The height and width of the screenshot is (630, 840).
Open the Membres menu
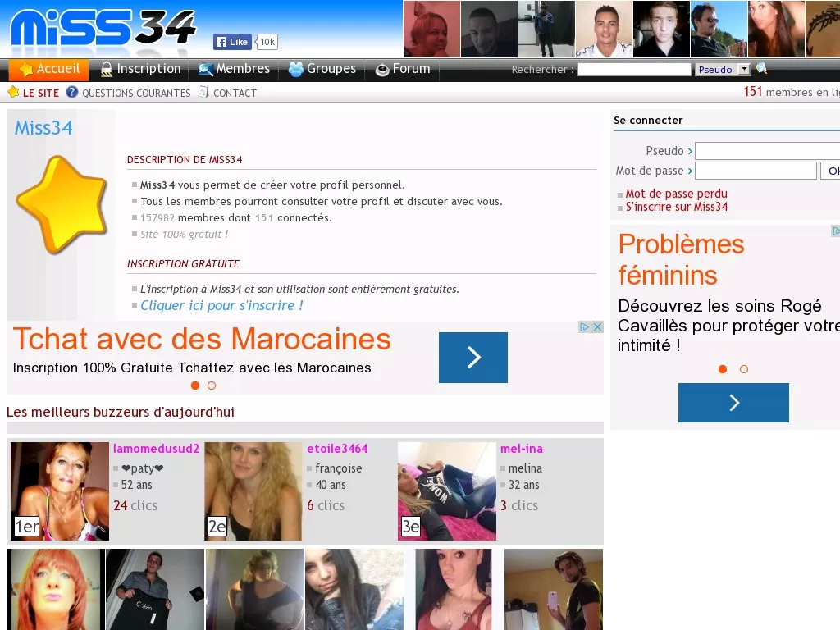[x=234, y=69]
